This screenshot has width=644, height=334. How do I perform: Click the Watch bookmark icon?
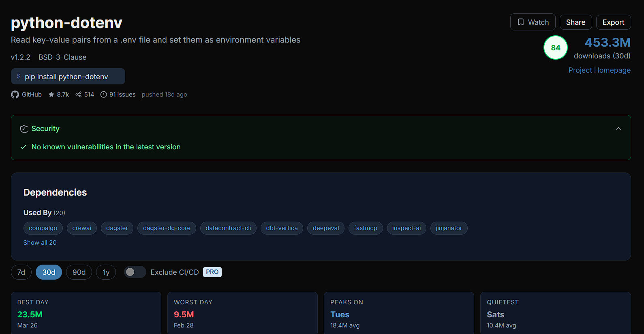[x=521, y=22]
